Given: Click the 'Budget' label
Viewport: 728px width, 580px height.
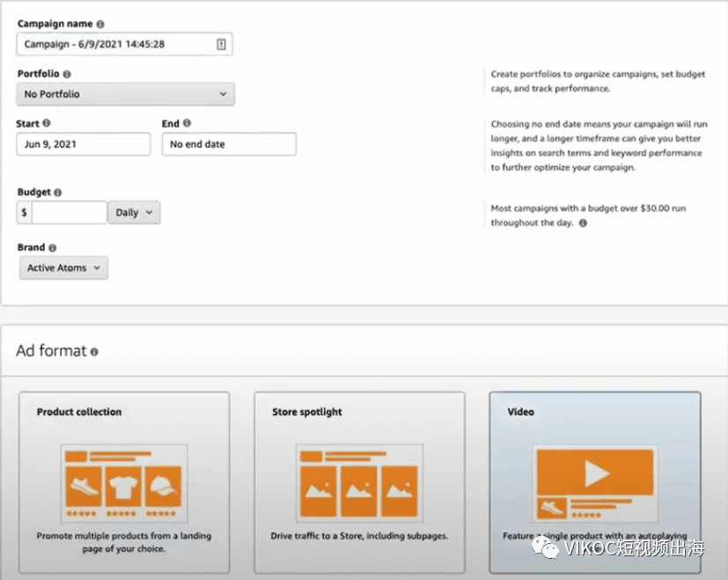Looking at the screenshot, I should tap(34, 192).
